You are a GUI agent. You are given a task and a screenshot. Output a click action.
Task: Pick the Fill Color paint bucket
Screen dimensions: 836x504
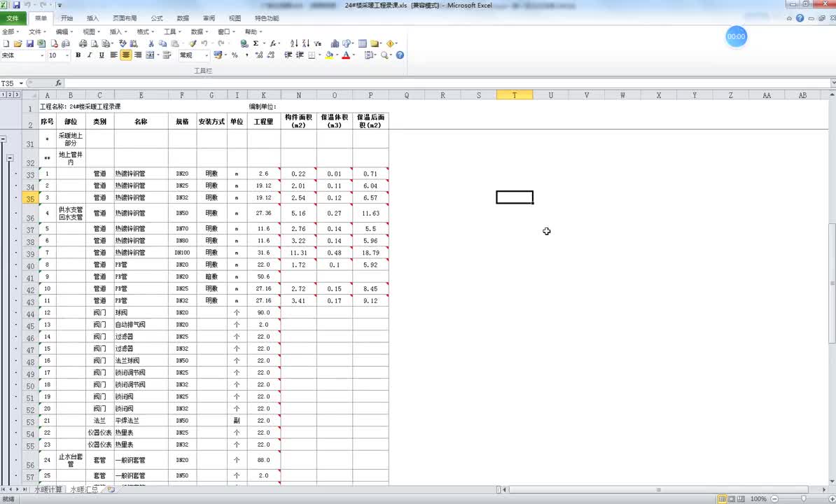tap(329, 55)
